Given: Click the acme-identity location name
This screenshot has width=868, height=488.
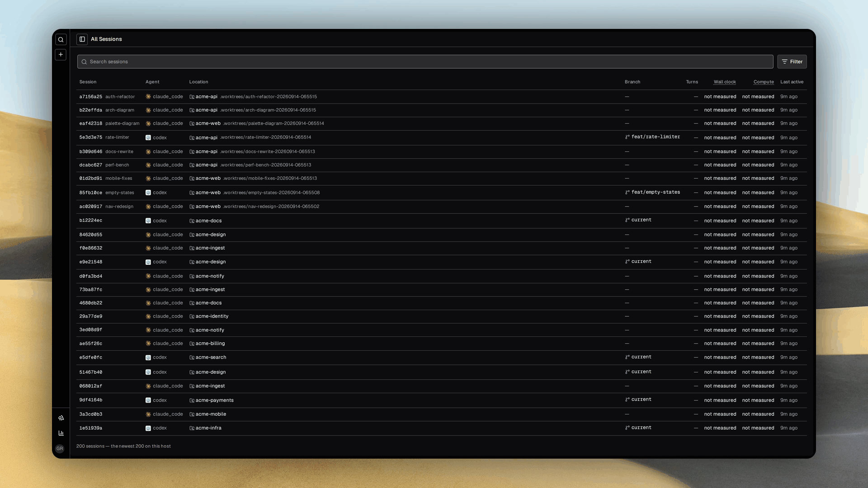Looking at the screenshot, I should (x=212, y=316).
